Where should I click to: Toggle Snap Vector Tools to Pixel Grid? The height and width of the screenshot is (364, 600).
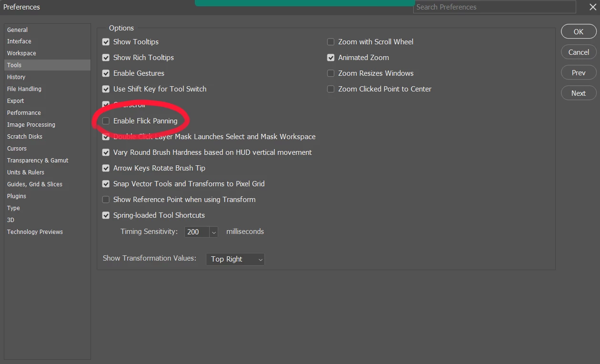click(x=106, y=184)
